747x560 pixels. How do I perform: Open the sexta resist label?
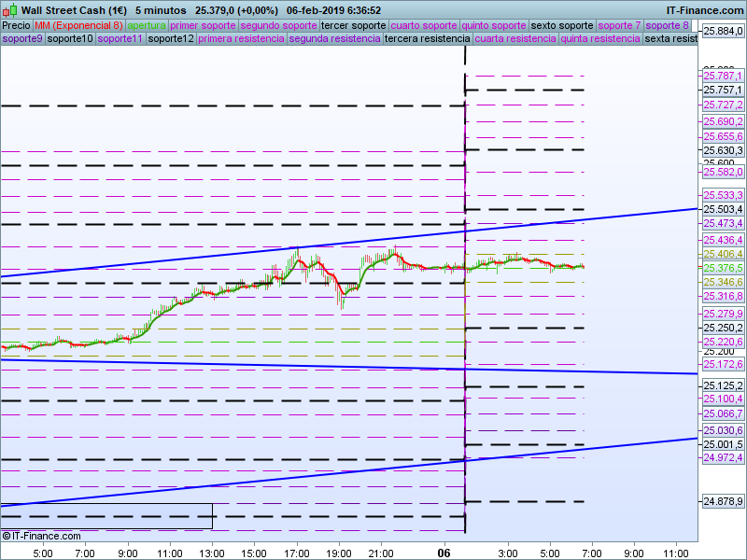670,38
